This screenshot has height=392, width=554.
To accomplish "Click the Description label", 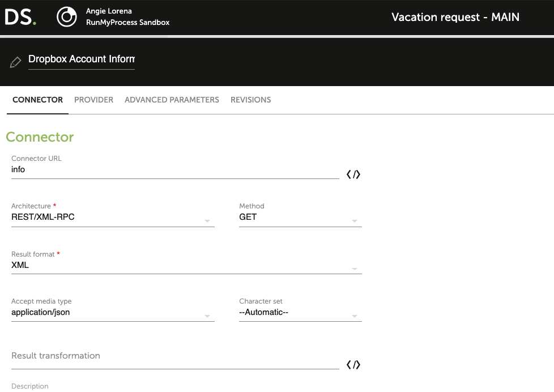I will pyautogui.click(x=29, y=386).
